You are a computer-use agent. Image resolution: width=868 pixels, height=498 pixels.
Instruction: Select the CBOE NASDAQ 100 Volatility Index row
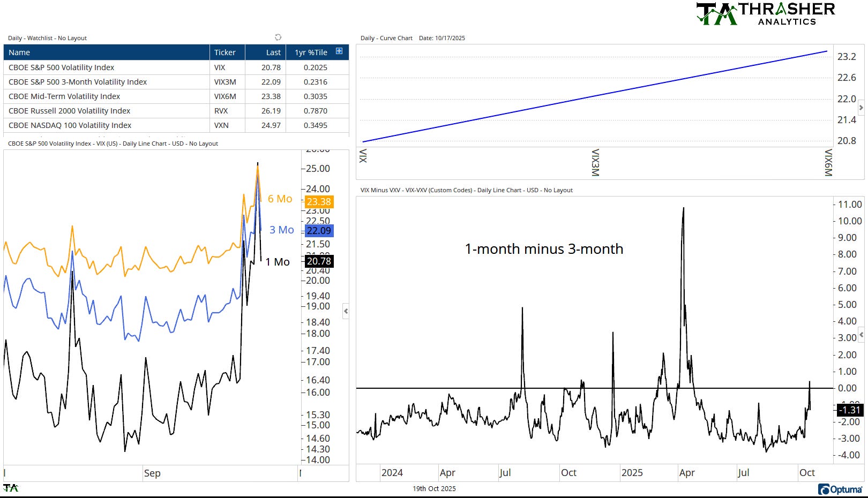[176, 125]
